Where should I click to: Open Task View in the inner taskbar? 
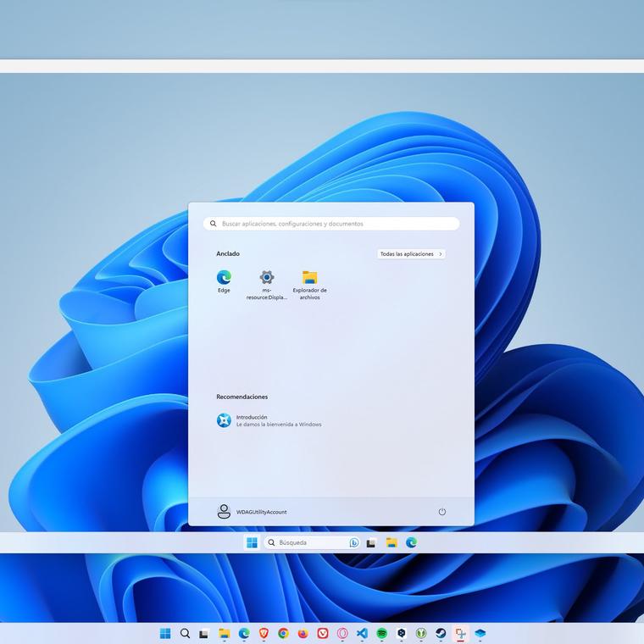click(371, 542)
